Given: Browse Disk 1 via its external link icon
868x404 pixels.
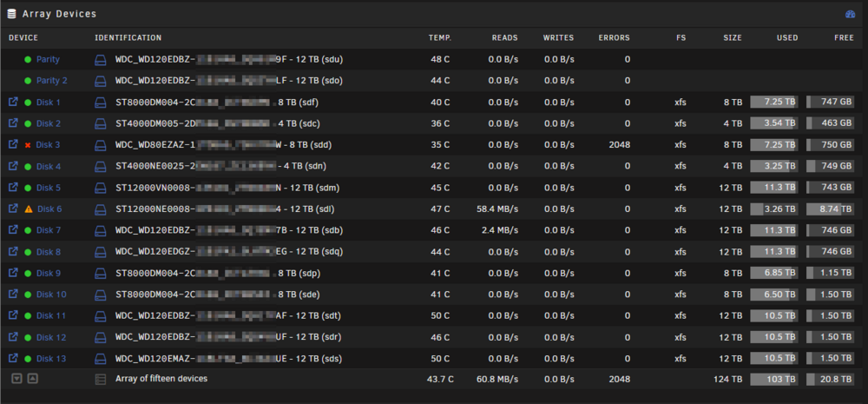Looking at the screenshot, I should 13,102.
